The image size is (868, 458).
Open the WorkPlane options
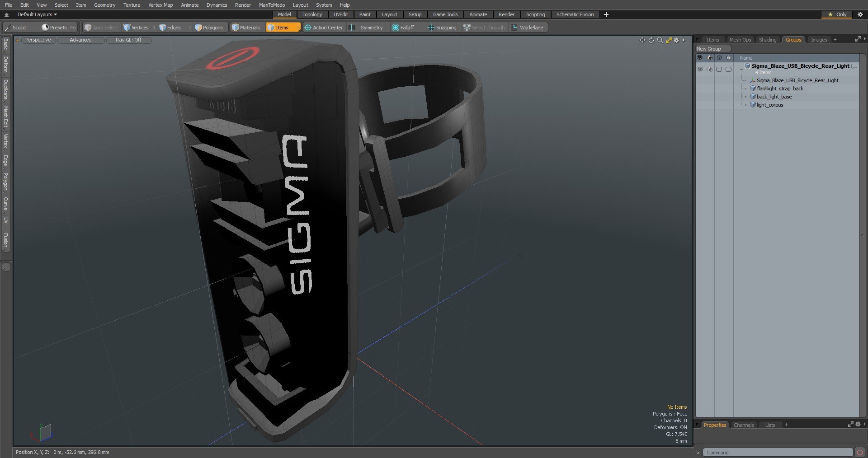[x=527, y=28]
